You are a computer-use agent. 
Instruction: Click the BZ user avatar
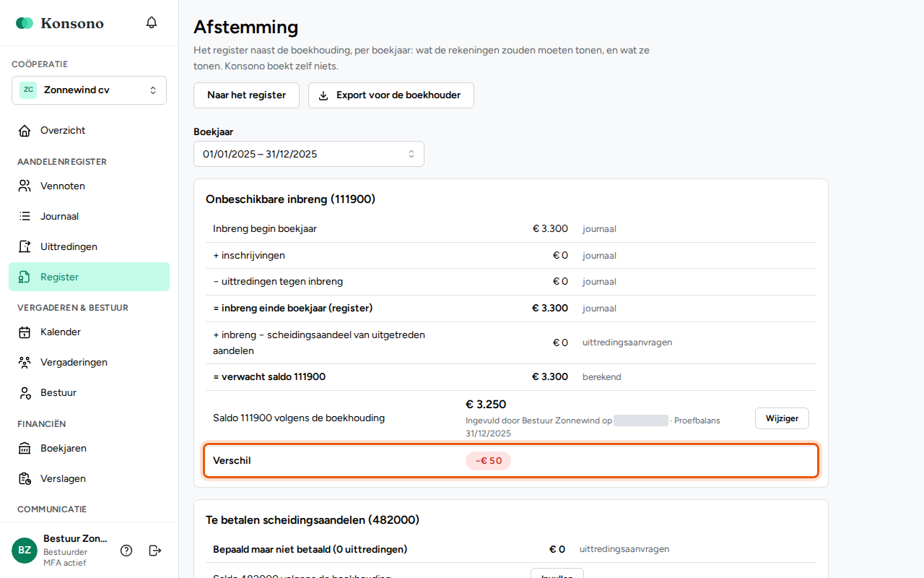25,551
